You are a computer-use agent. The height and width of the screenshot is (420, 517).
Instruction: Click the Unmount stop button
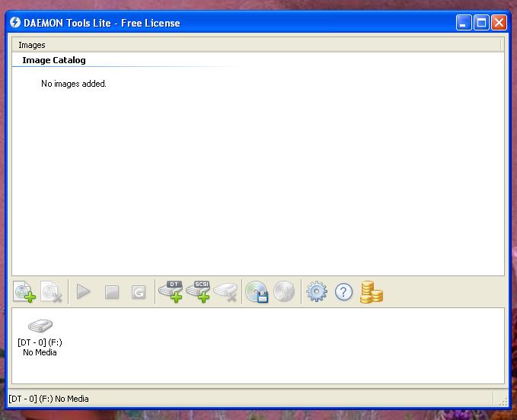pos(112,292)
